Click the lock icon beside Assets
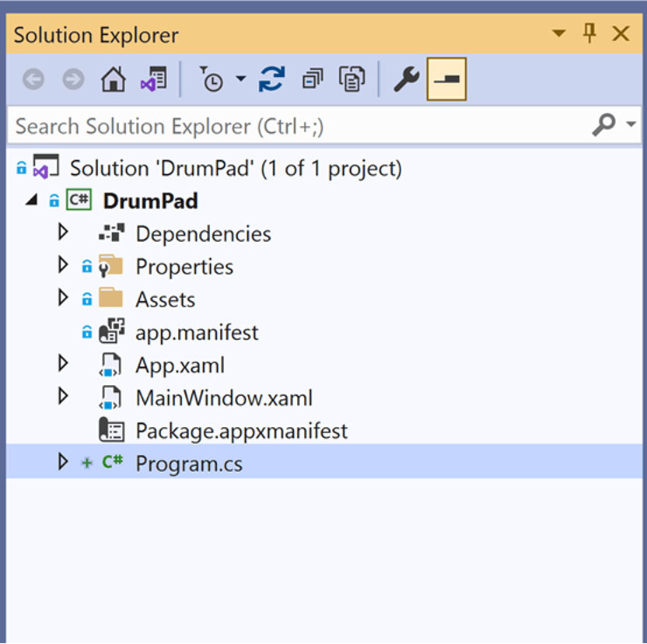This screenshot has width=647, height=644. (x=86, y=299)
